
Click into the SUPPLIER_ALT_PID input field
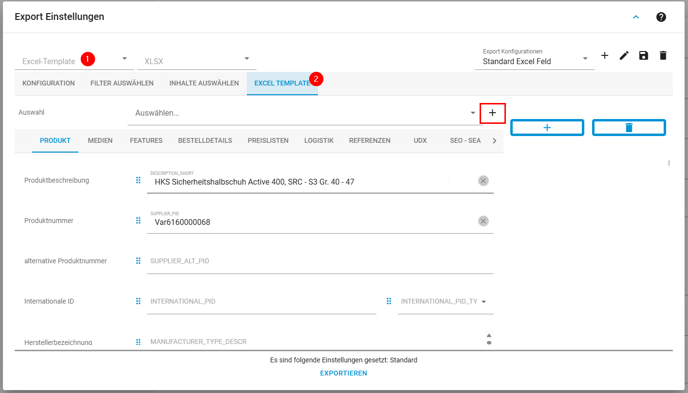pos(320,261)
